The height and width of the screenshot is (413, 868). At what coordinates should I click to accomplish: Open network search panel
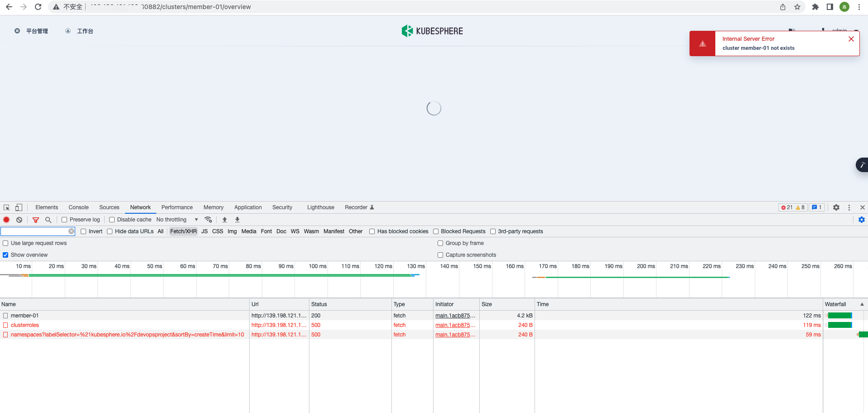coord(48,219)
